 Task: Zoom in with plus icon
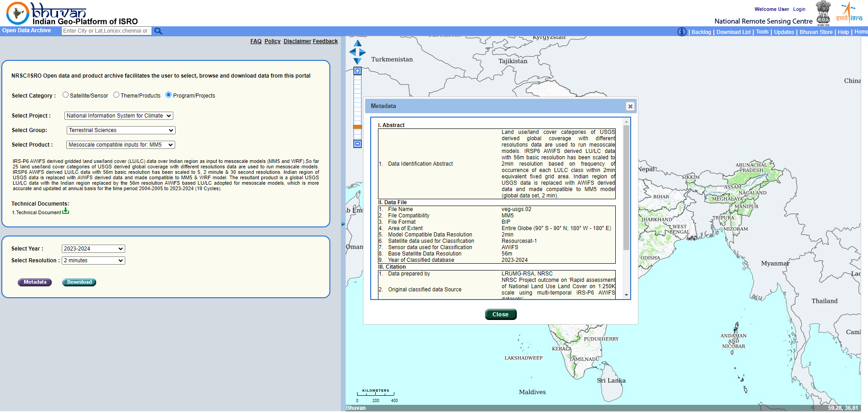click(358, 71)
